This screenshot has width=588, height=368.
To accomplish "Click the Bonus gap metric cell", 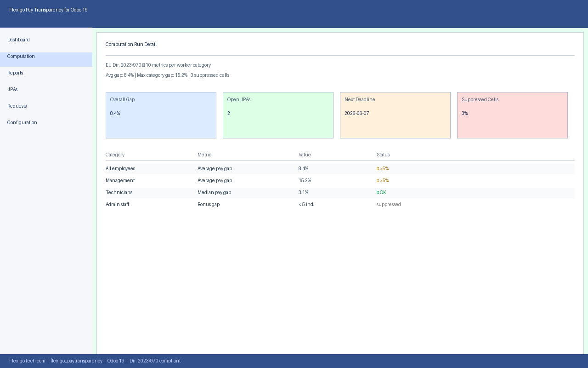I will (209, 205).
